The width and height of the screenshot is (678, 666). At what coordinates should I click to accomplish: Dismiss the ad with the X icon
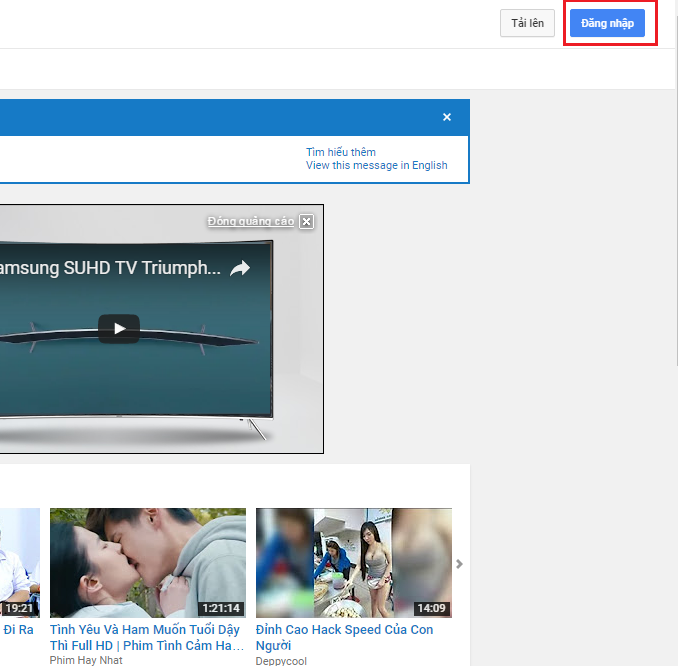tap(306, 222)
